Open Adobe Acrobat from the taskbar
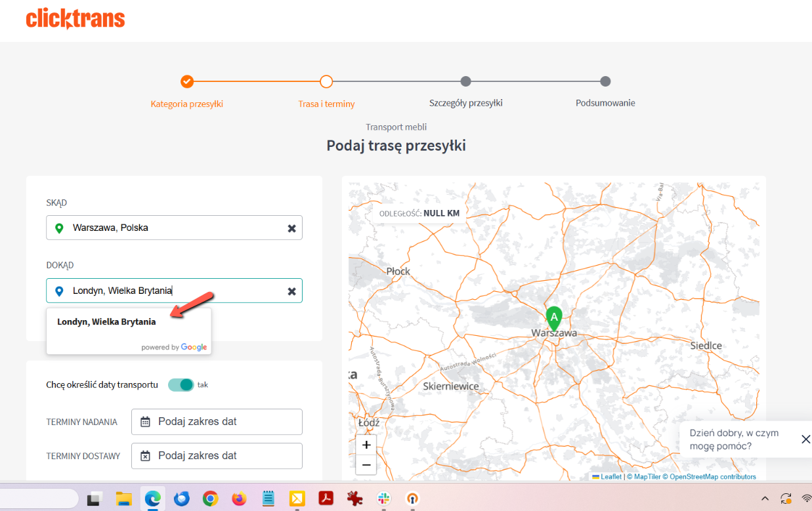 tap(326, 499)
